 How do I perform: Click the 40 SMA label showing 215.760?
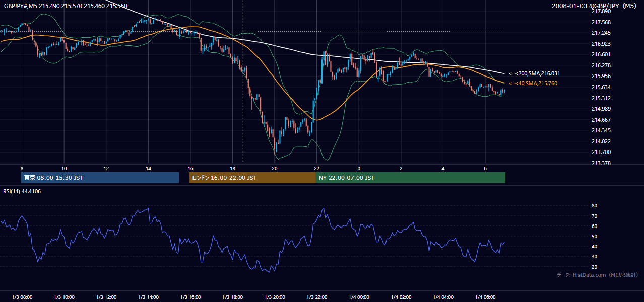click(x=533, y=83)
